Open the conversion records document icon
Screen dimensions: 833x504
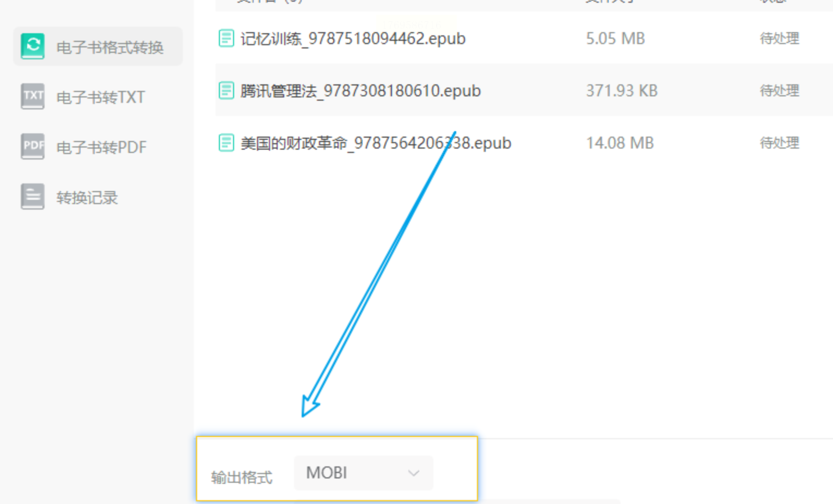click(33, 196)
